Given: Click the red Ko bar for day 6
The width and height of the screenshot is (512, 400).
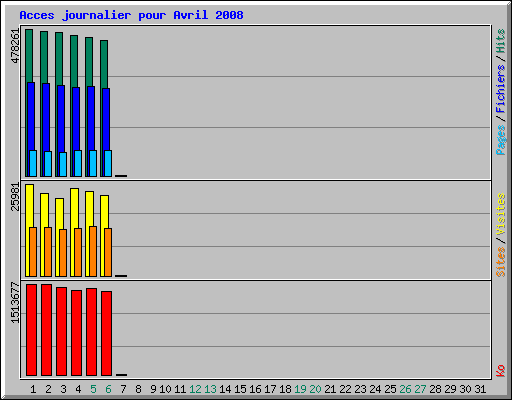Looking at the screenshot, I should [x=106, y=333].
